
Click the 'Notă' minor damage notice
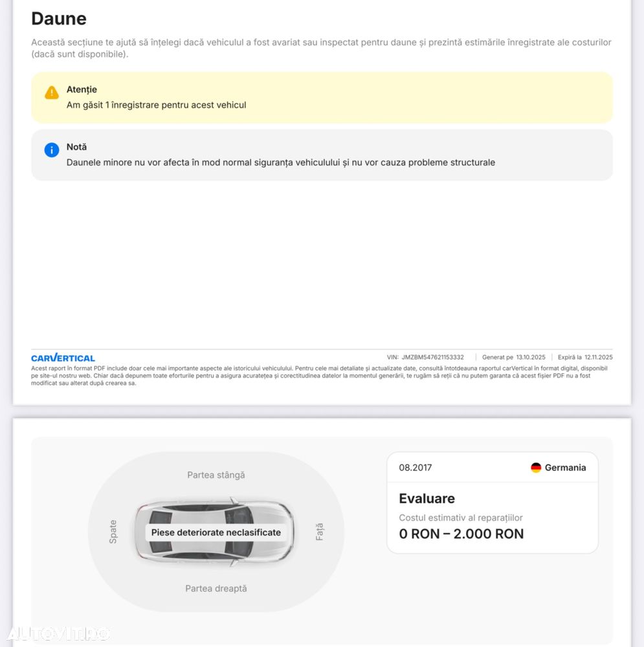[x=322, y=155]
